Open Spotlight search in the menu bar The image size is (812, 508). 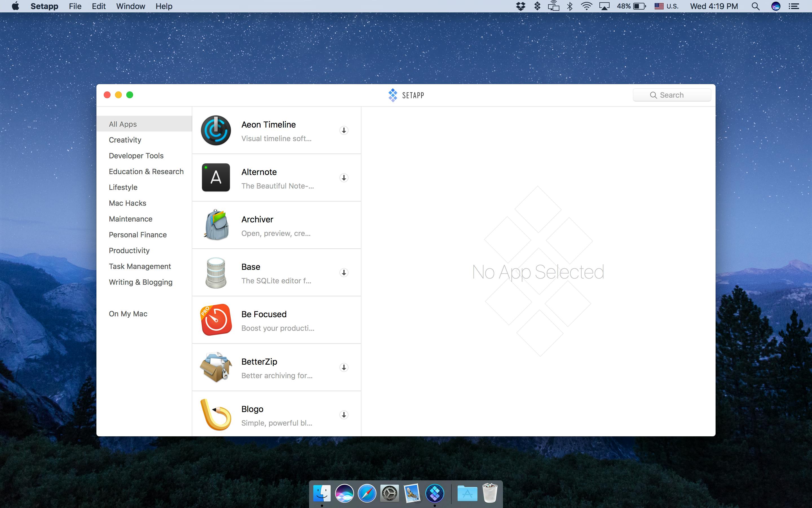(755, 6)
